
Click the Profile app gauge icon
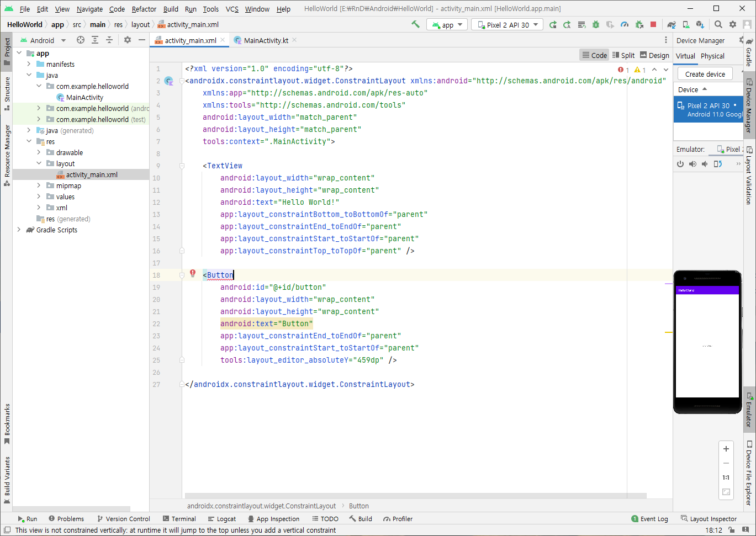[x=625, y=24]
